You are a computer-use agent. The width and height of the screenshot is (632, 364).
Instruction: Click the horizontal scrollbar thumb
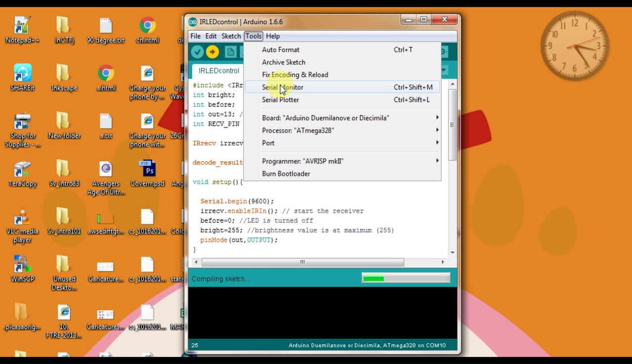(303, 262)
